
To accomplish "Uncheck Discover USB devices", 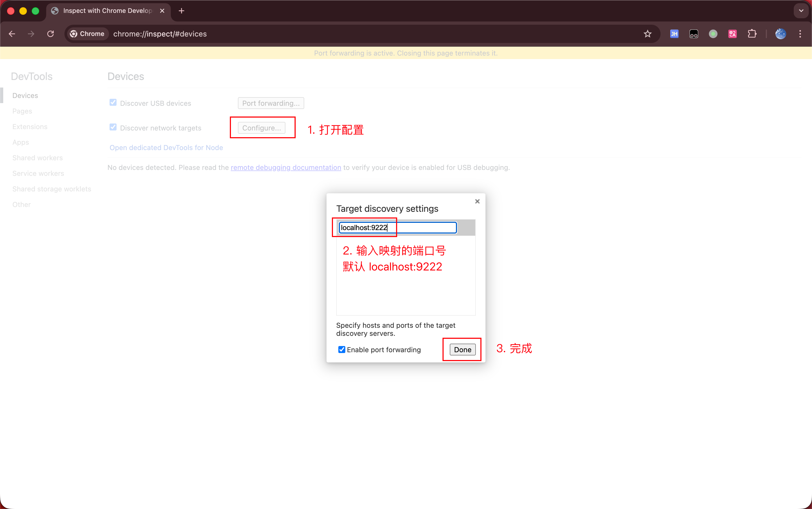I will click(x=113, y=103).
